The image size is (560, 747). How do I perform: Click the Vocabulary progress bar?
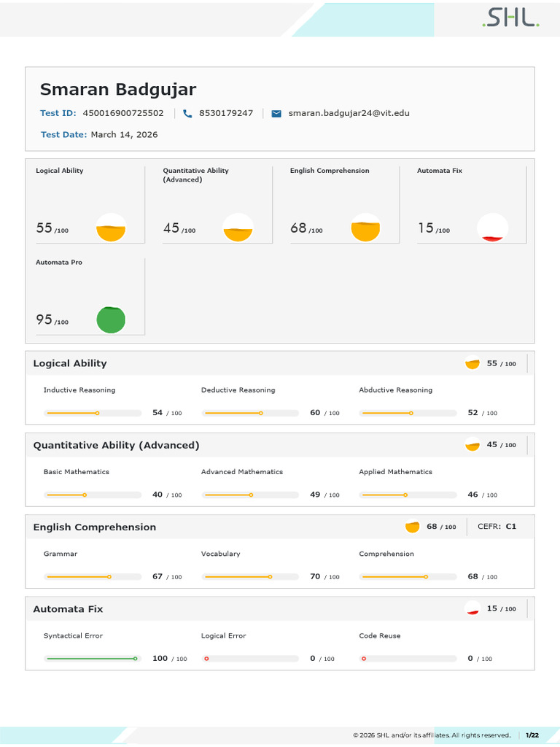(x=251, y=577)
